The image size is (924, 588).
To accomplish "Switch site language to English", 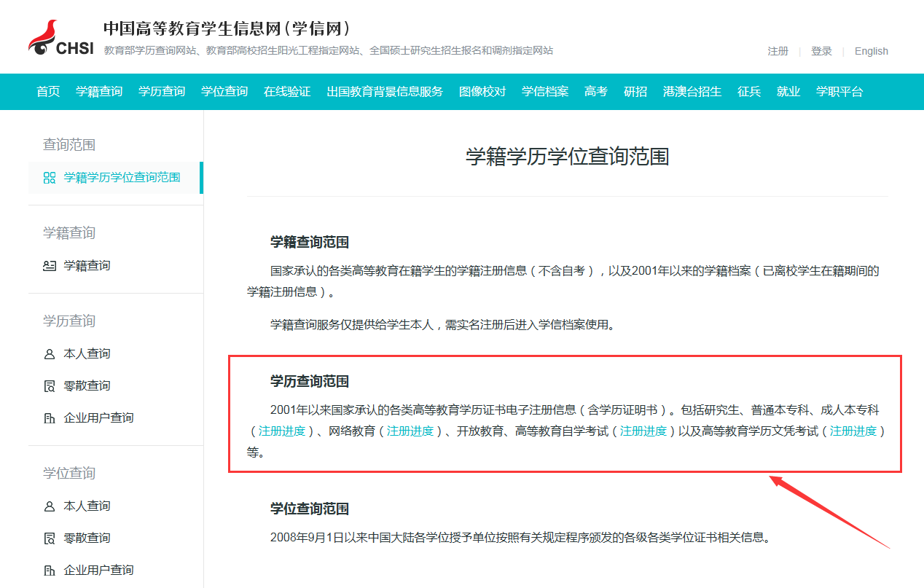I will point(872,51).
